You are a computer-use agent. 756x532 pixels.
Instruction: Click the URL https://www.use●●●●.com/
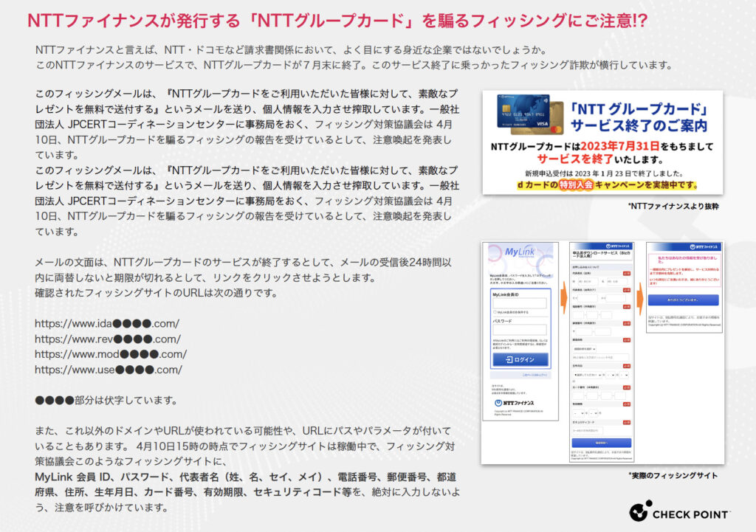pyautogui.click(x=109, y=370)
